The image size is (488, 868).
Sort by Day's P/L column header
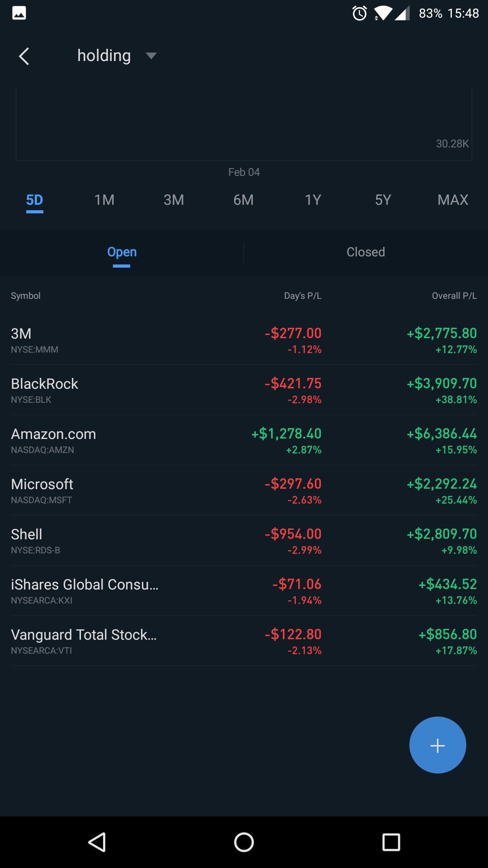303,296
